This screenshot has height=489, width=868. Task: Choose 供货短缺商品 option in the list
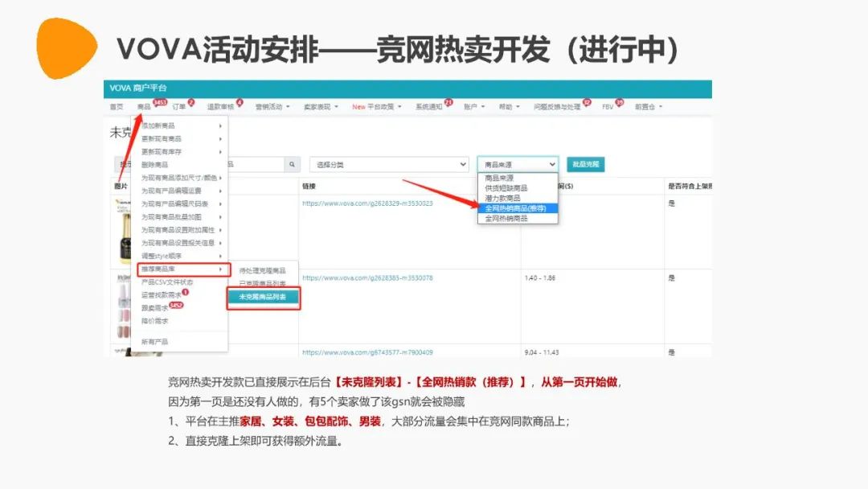[518, 188]
